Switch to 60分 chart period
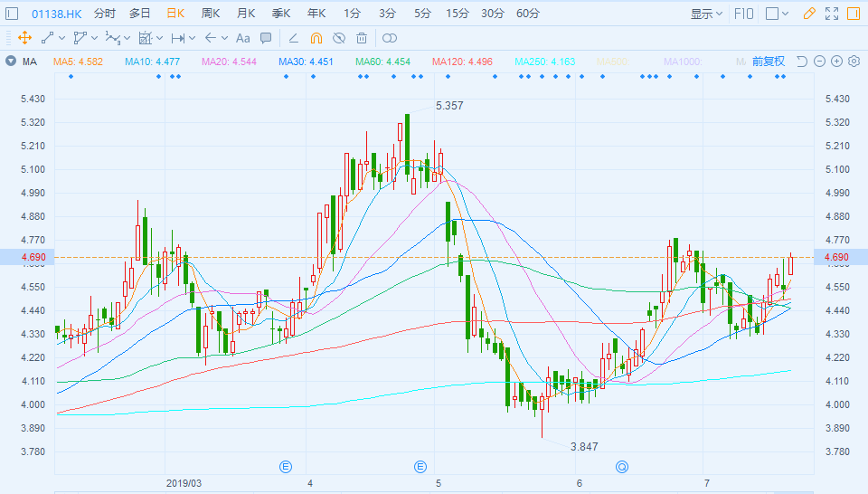The image size is (868, 494). pos(527,14)
